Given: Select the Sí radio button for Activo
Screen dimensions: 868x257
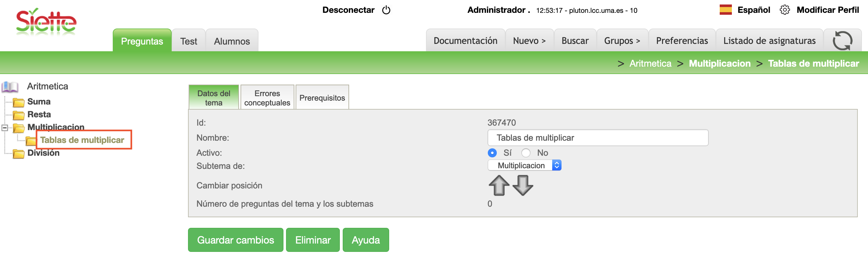Looking at the screenshot, I should [492, 153].
